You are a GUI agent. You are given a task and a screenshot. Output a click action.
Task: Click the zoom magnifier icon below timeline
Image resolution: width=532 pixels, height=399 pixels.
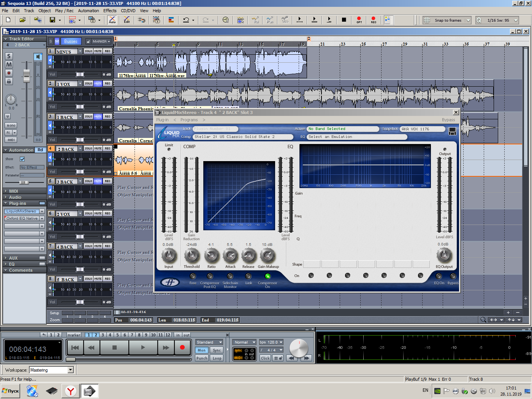click(x=483, y=320)
